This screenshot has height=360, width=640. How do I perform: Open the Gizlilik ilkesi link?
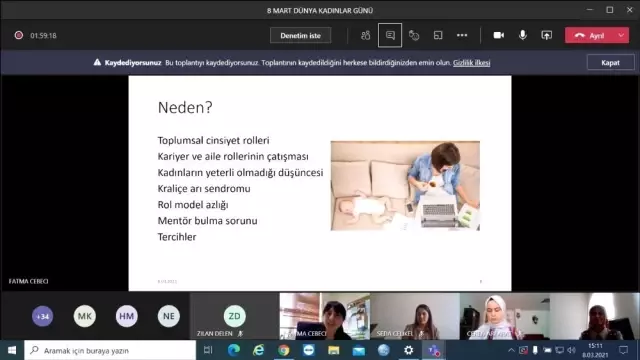pos(471,62)
